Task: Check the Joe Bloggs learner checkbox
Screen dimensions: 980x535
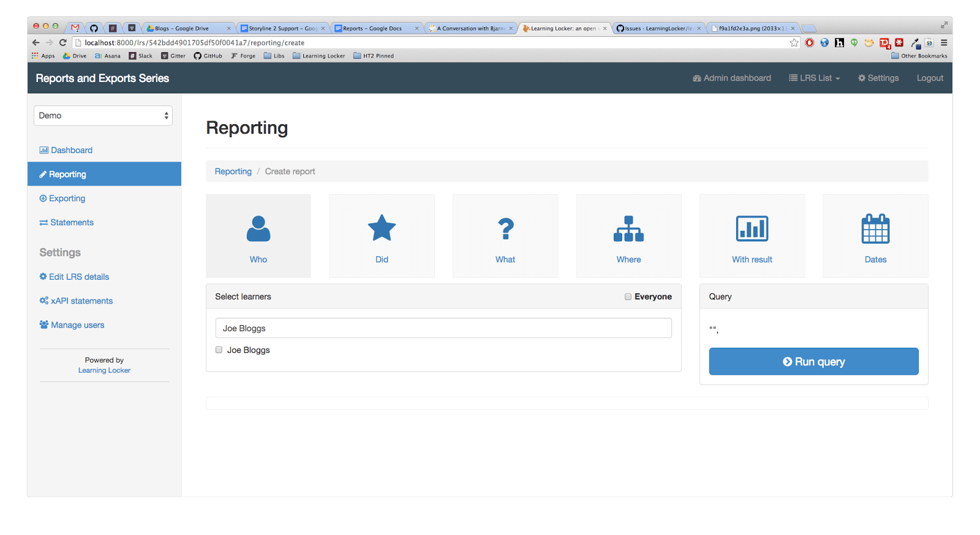Action: 219,350
